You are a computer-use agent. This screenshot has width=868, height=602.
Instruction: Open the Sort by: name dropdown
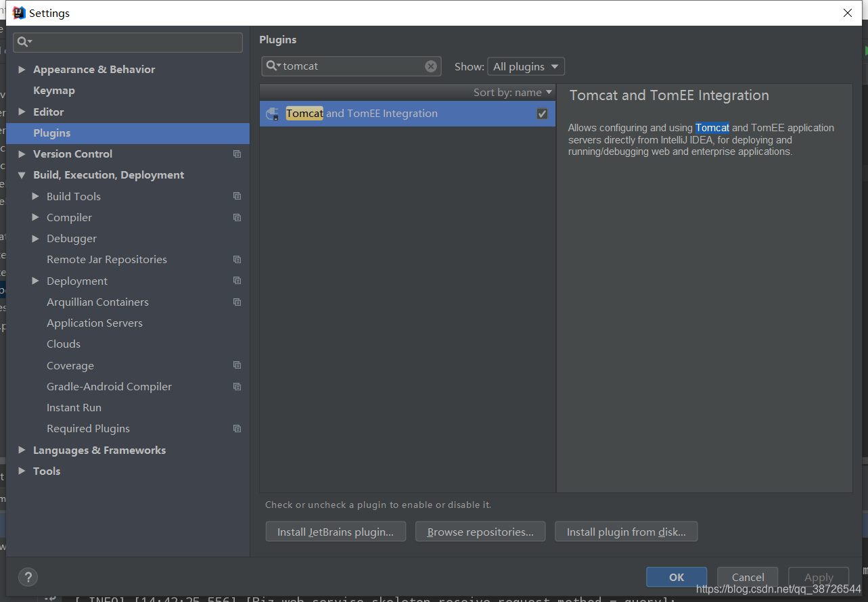tap(513, 92)
